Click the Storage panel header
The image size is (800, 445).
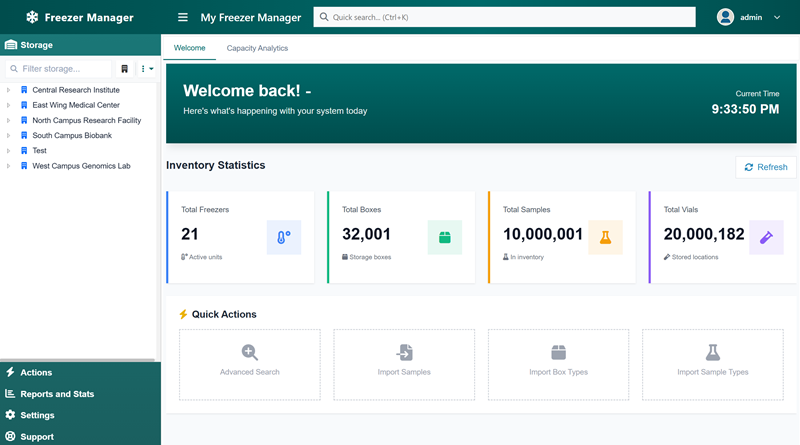click(80, 45)
